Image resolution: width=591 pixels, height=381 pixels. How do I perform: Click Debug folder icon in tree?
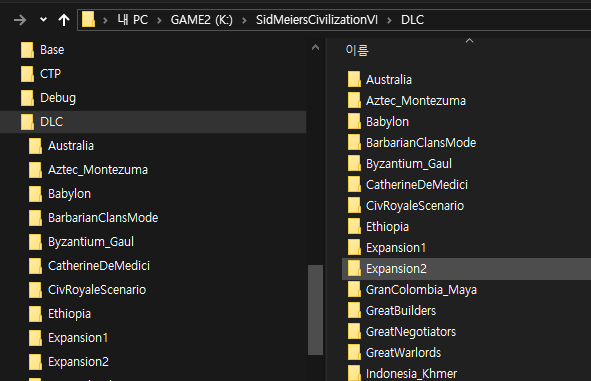[x=27, y=98]
